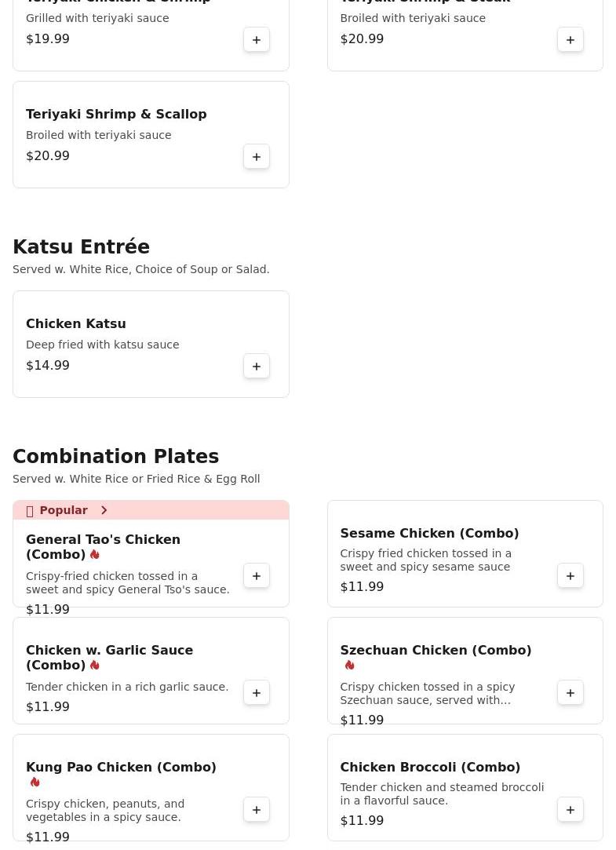Screen dimensions: 616x850
Task: Open Chicken Katsu item details
Action: pyautogui.click(x=76, y=323)
